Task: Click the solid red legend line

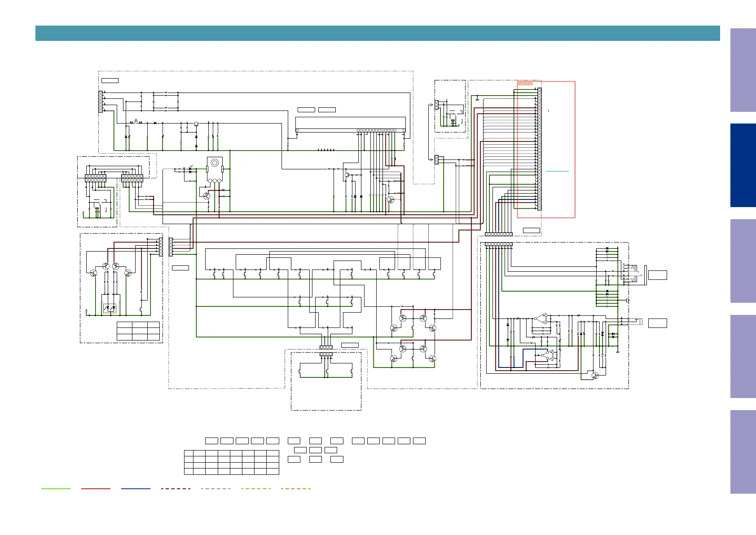Action: pyautogui.click(x=96, y=488)
